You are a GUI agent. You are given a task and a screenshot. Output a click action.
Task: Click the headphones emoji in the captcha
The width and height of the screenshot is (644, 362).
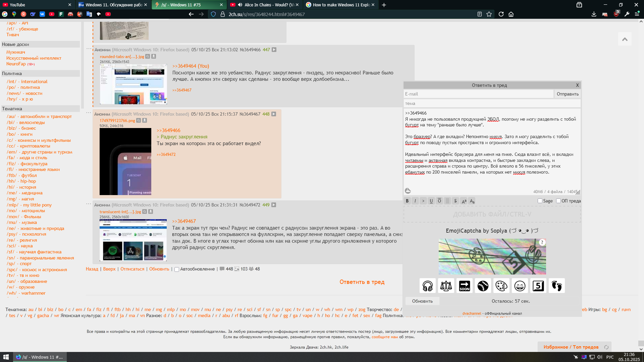pos(428,286)
